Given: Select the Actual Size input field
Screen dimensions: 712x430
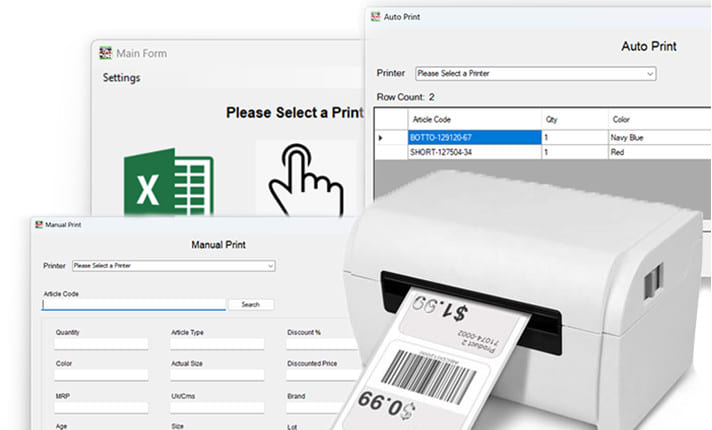Looking at the screenshot, I should (x=217, y=376).
